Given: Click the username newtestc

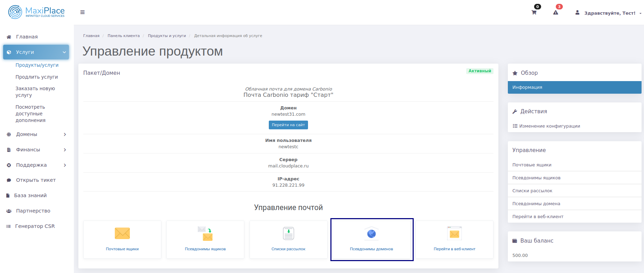Looking at the screenshot, I should pos(288,147).
